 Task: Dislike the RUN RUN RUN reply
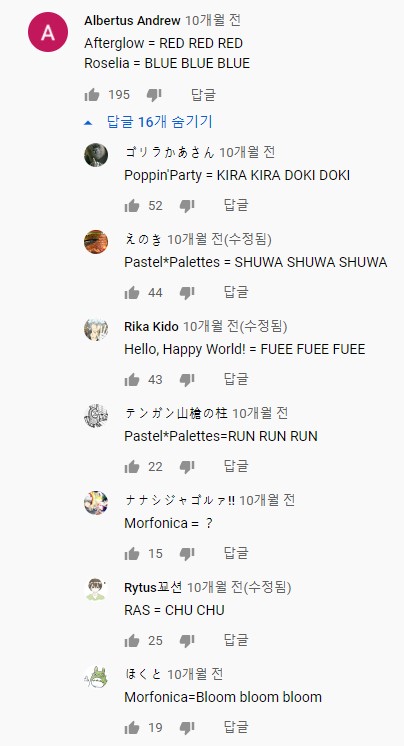point(187,467)
